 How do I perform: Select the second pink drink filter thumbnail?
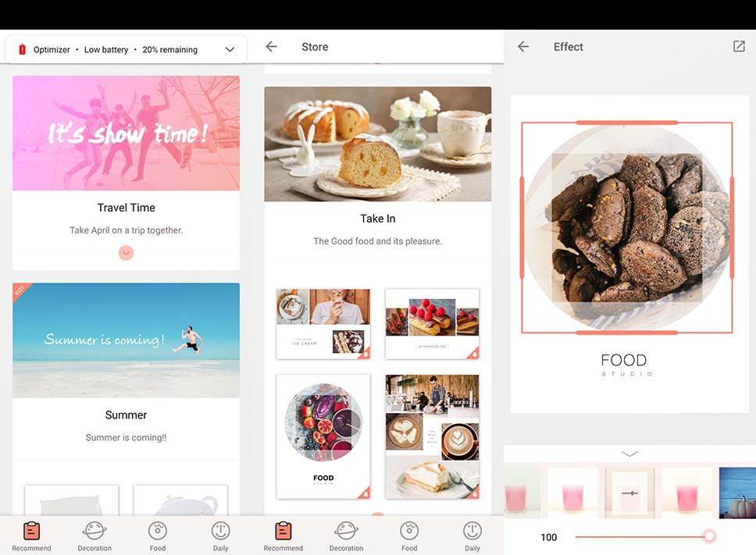[572, 493]
